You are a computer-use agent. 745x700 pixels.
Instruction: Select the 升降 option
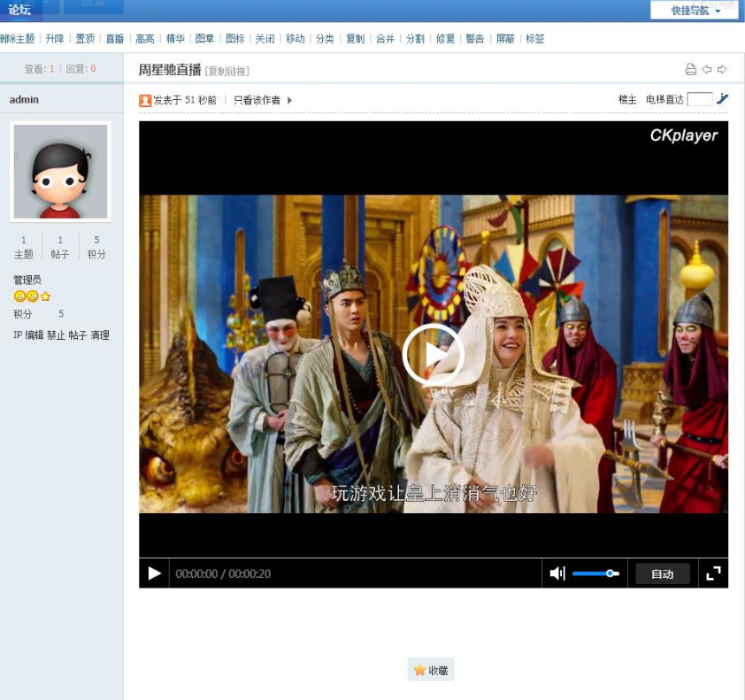coord(55,38)
